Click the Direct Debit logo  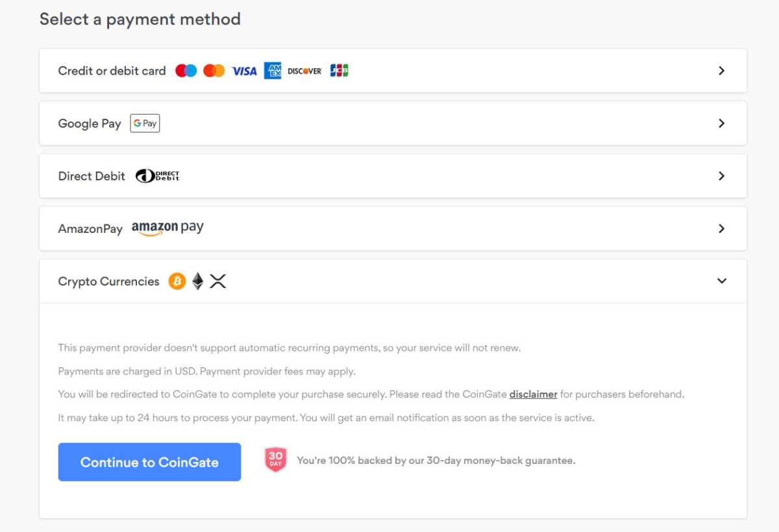[157, 176]
